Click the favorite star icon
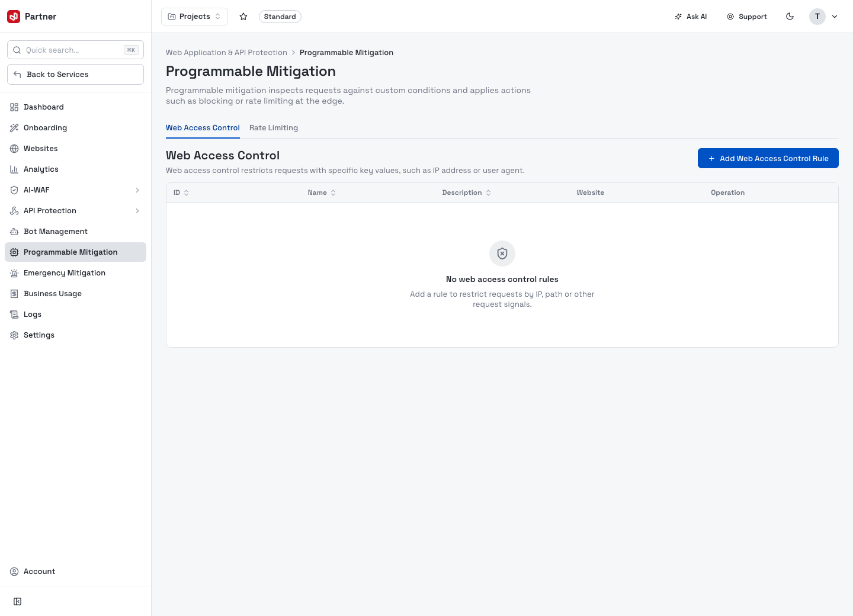Image resolution: width=853 pixels, height=616 pixels. (243, 17)
